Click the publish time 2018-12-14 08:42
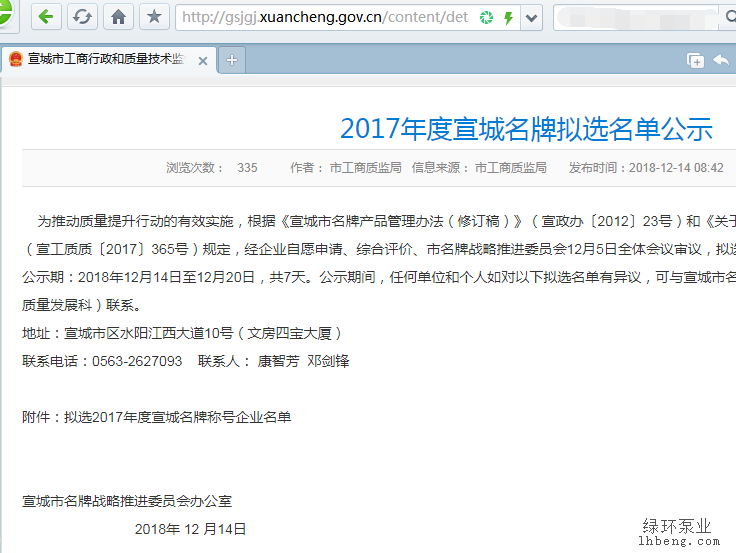Image resolution: width=736 pixels, height=553 pixels. [x=676, y=168]
